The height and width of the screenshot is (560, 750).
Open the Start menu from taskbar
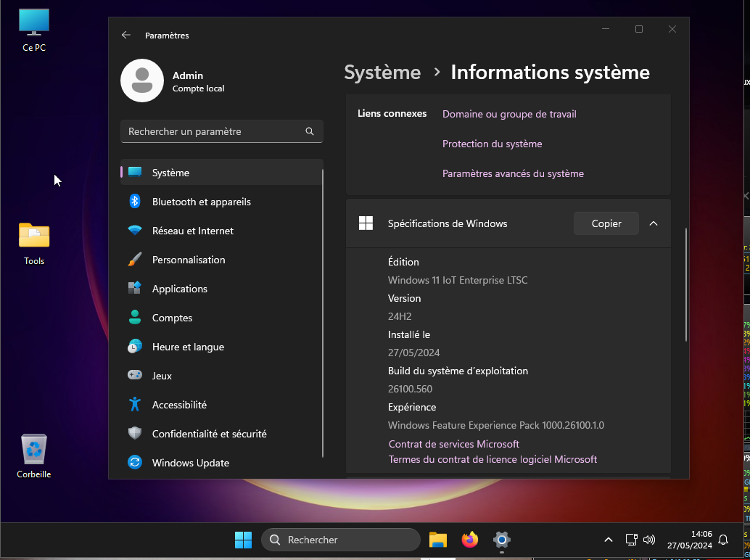pos(243,540)
